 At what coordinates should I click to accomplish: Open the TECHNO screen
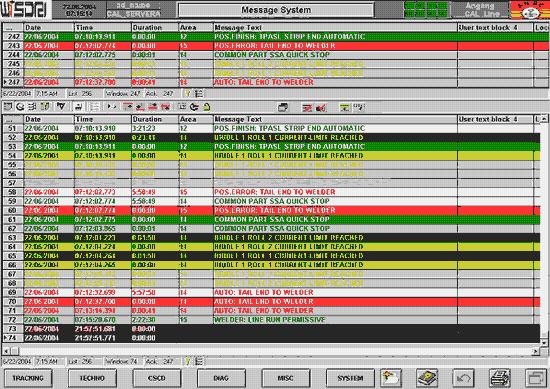[x=92, y=378]
